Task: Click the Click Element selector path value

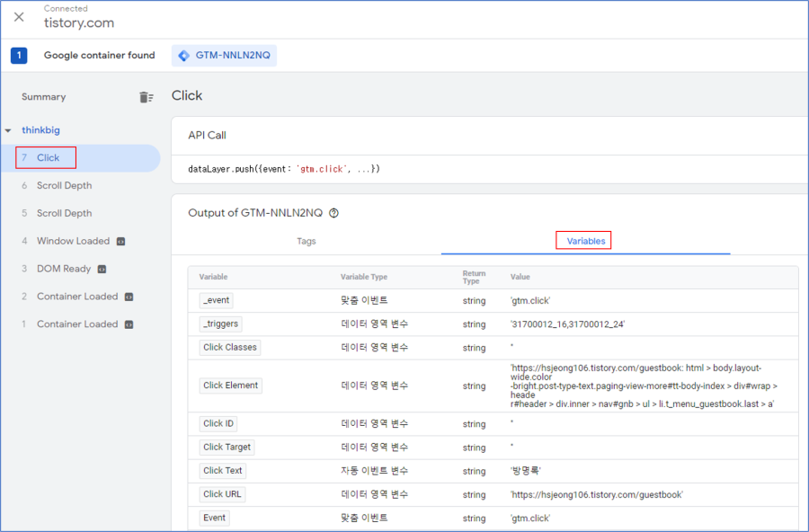Action: [x=644, y=386]
